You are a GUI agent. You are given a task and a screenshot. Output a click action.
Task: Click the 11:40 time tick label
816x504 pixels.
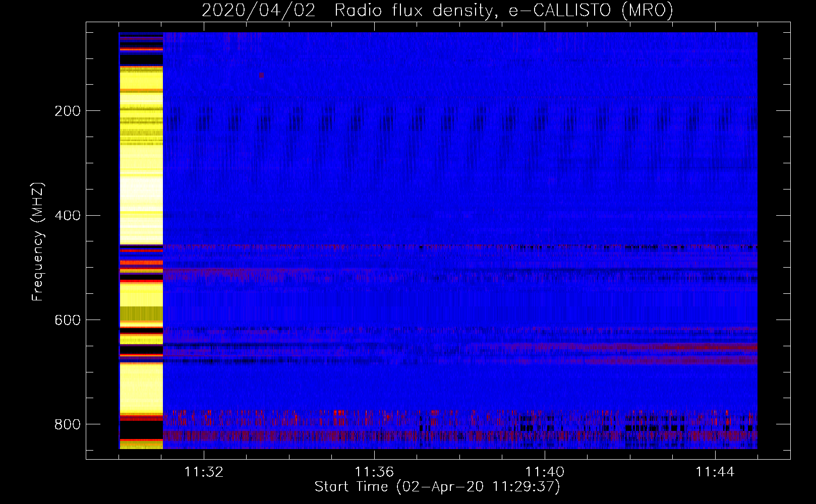tap(545, 472)
